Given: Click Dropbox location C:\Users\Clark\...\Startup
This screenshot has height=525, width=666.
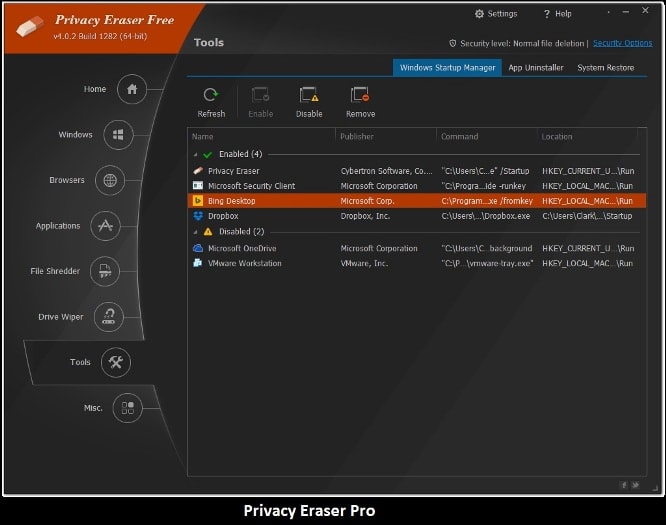Looking at the screenshot, I should click(x=587, y=216).
